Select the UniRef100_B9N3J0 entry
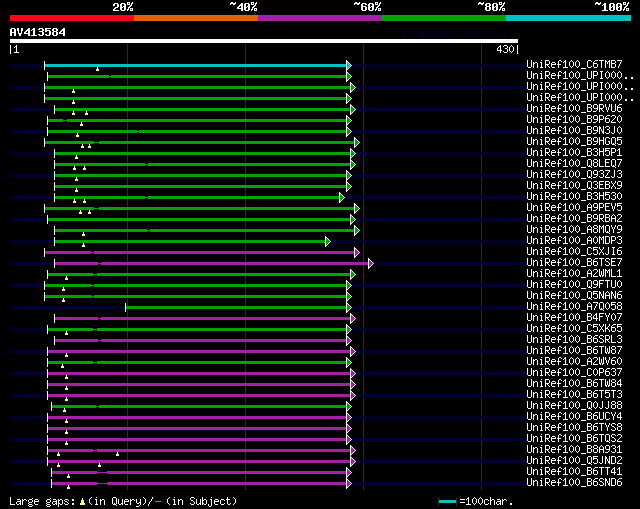This screenshot has width=640, height=509. pos(574,131)
